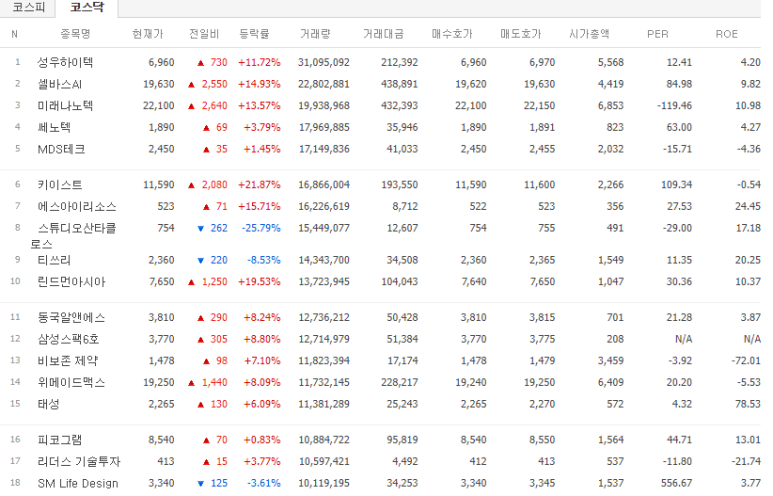Click the 시가총액 column header
Screen dimensions: 773x496
[x=590, y=34]
